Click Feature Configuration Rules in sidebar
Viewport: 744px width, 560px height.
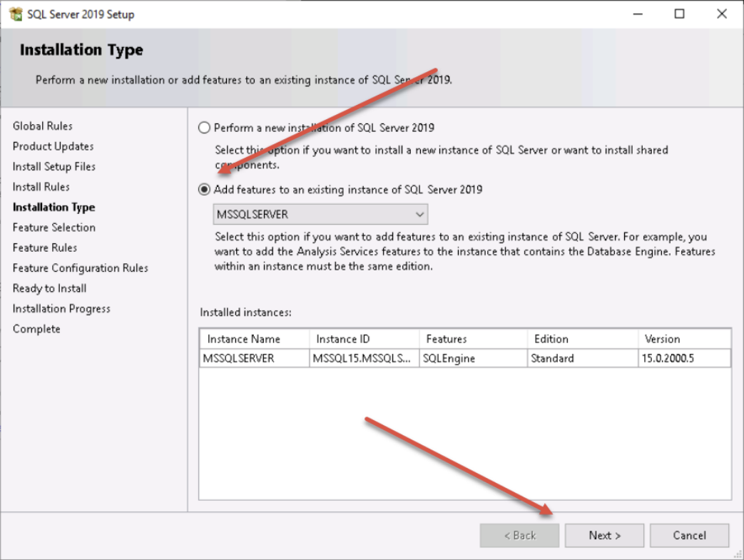[81, 268]
